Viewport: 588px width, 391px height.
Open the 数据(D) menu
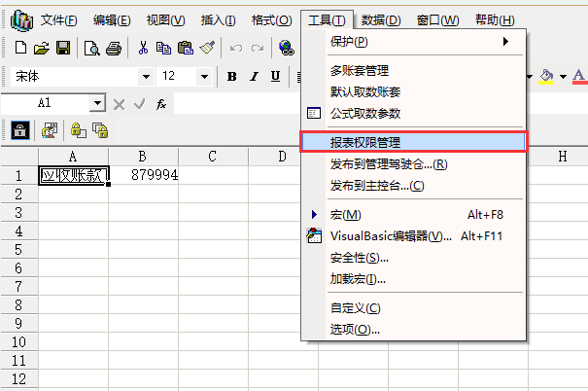(x=380, y=20)
